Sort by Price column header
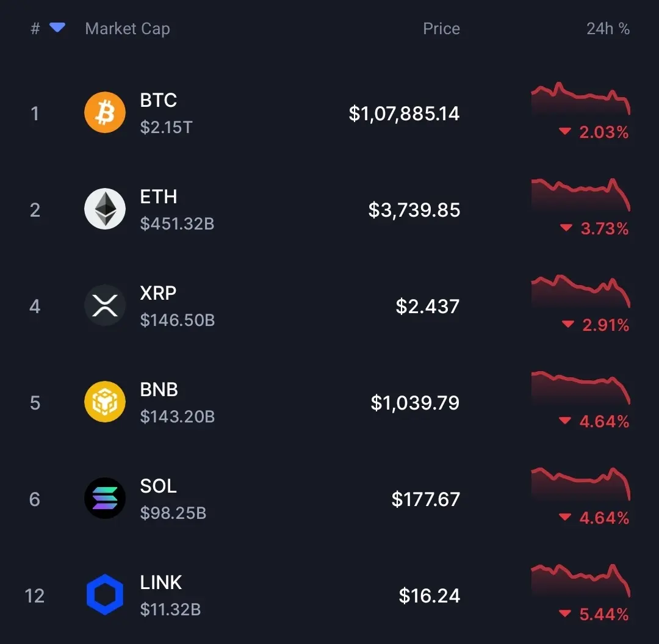 441,29
